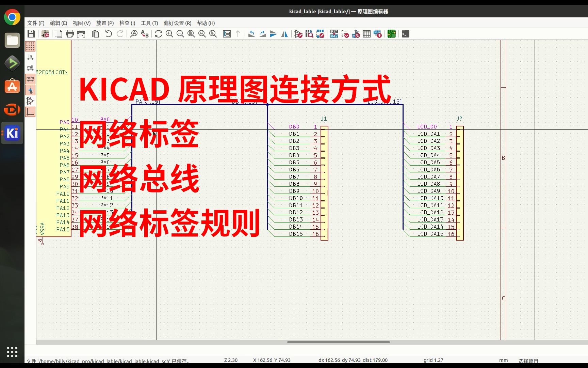The image size is (588, 368).
Task: Undo the last edit
Action: 108,34
